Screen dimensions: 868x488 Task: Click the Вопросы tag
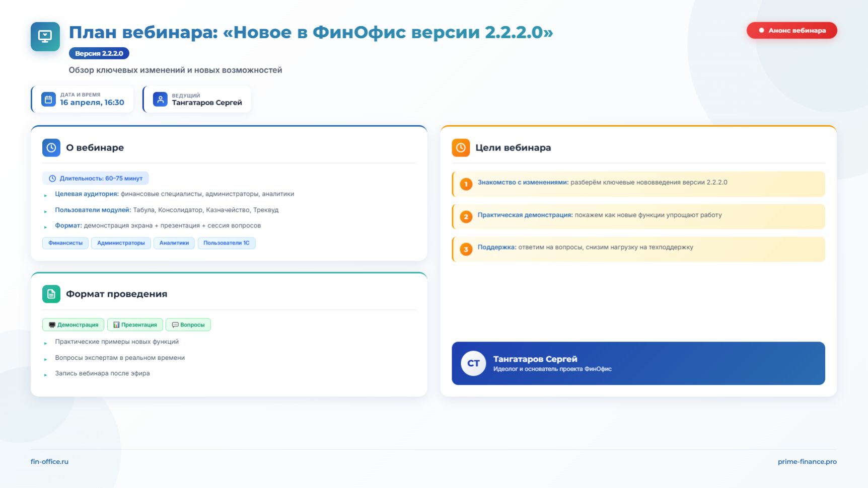pos(188,325)
